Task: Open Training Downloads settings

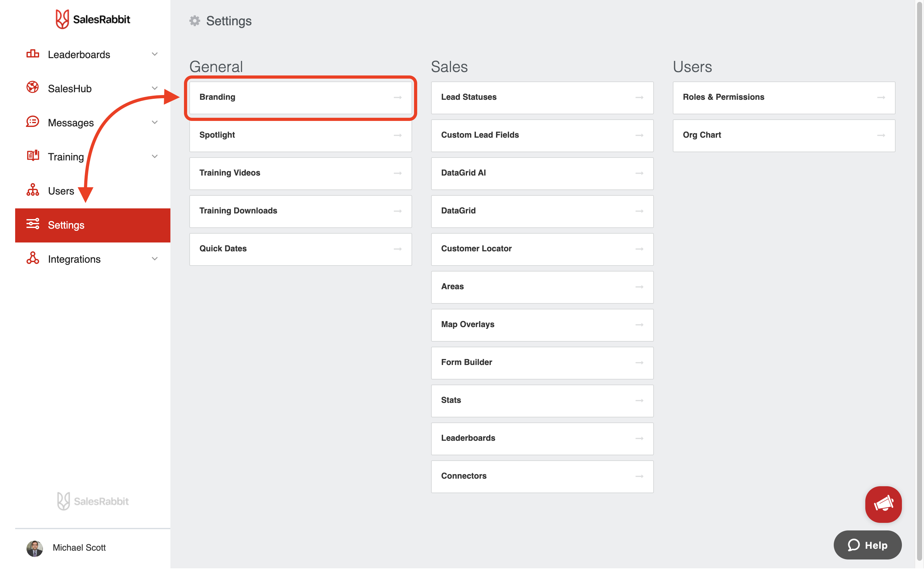Action: [300, 211]
